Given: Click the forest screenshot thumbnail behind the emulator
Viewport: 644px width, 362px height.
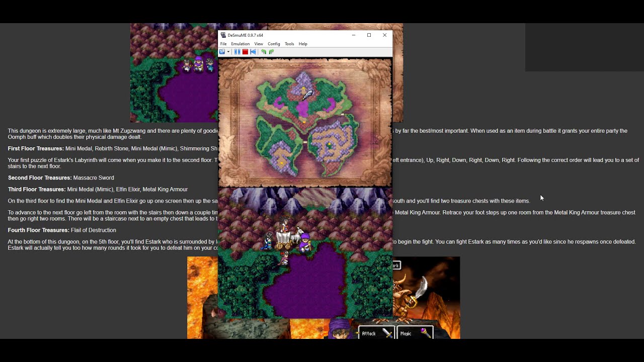Looking at the screenshot, I should pos(174,73).
